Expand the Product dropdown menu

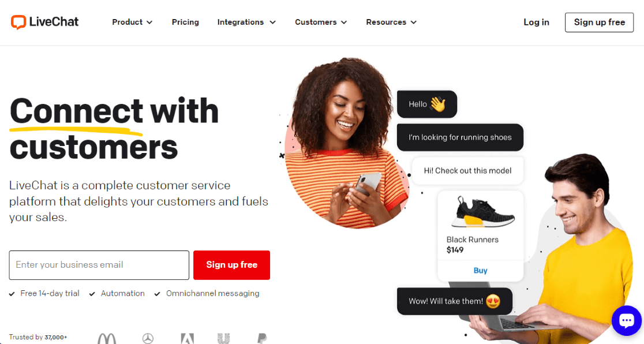pos(132,22)
